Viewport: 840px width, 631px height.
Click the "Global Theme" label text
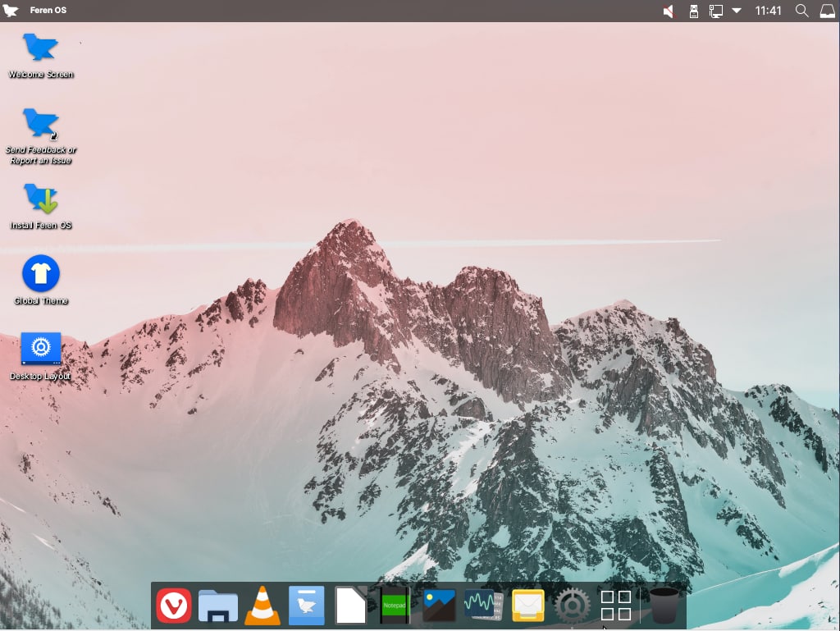(41, 301)
